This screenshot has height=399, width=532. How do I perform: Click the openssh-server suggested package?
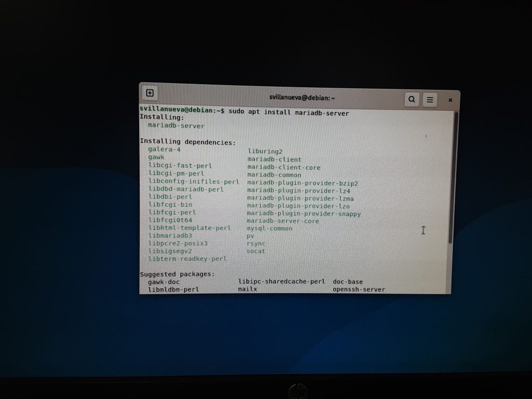pyautogui.click(x=358, y=289)
